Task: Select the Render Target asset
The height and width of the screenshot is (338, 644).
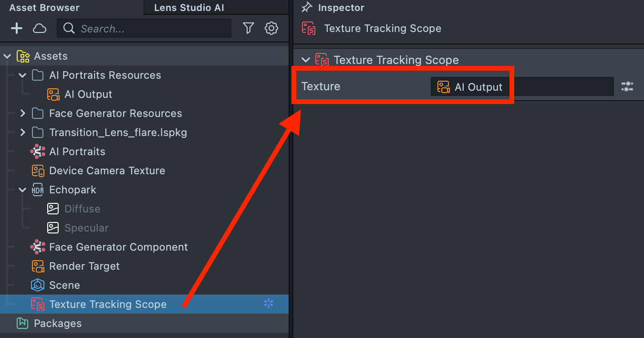Action: coord(84,266)
